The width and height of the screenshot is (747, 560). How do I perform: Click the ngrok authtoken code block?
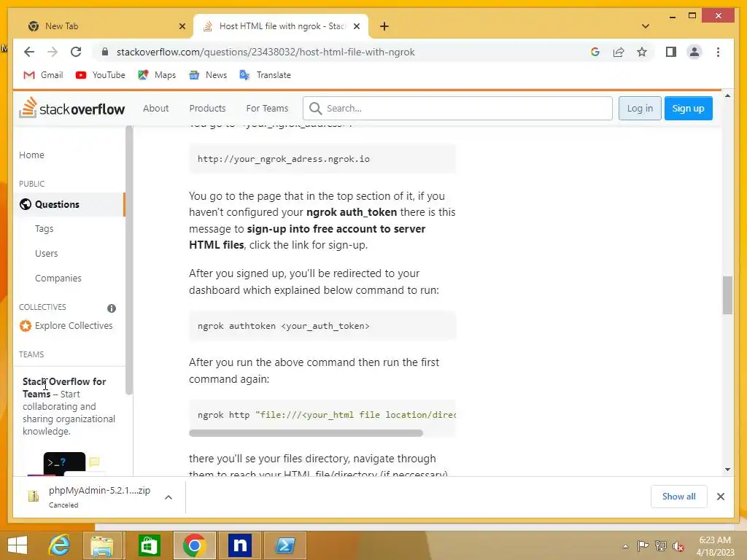322,326
